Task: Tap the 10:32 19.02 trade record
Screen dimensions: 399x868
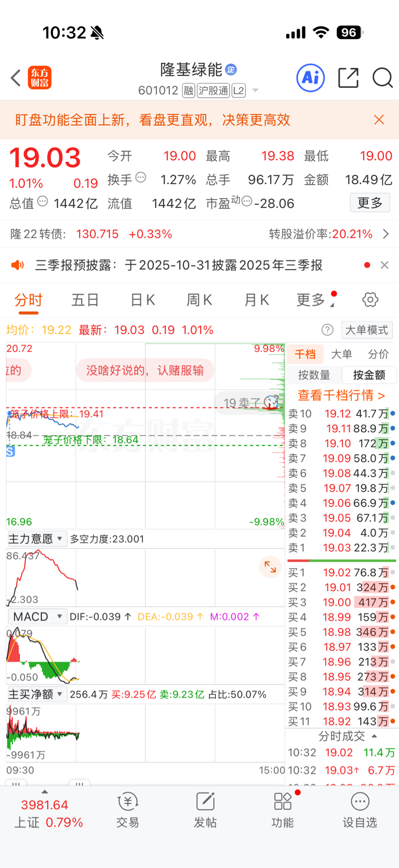Action: 341,753
